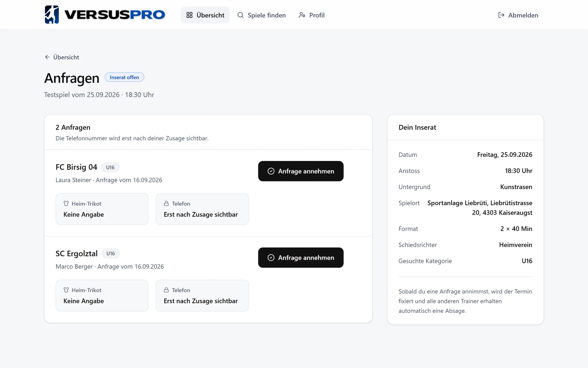
Task: Click the VersusPro logo
Action: coord(105,15)
